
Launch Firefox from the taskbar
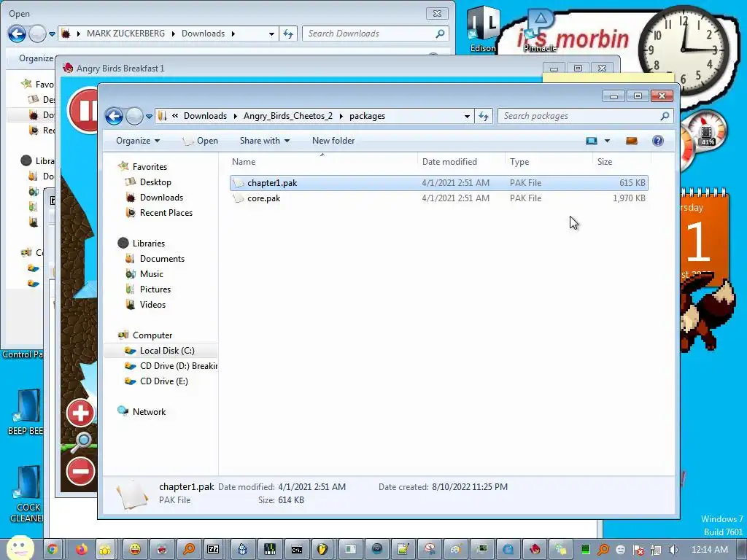click(82, 550)
